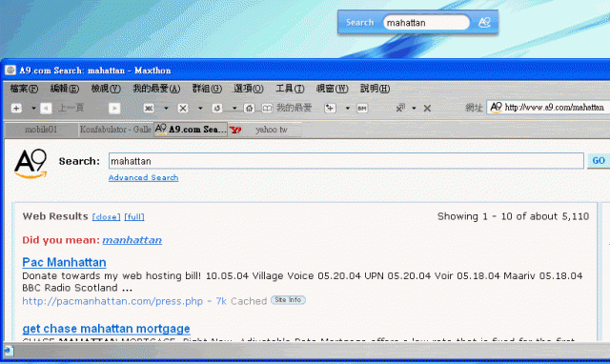The image size is (610, 364).
Task: Open 檢視(V) menu
Action: click(106, 89)
